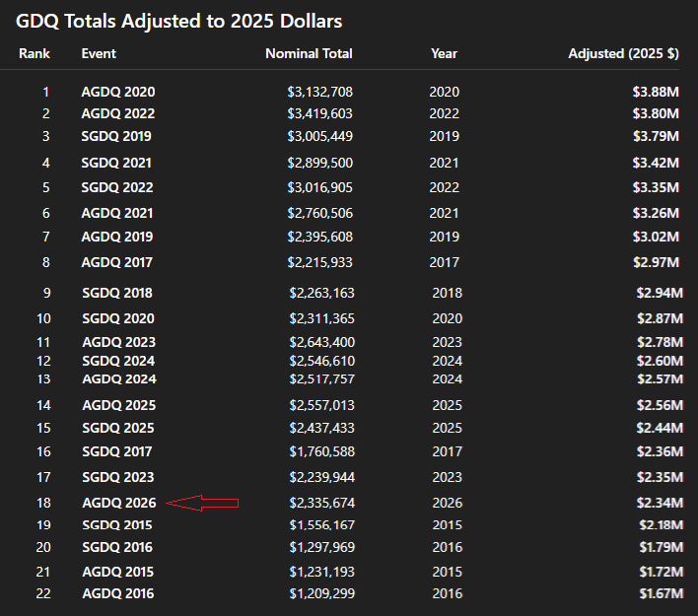This screenshot has height=616, width=698.
Task: Select the AGDQ 2025 event name
Action: click(x=119, y=405)
